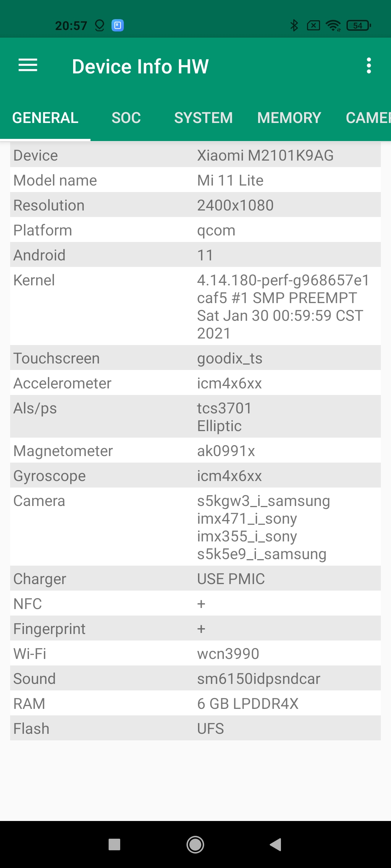Open the MEMORY tab
This screenshot has width=391, height=868.
click(x=289, y=118)
